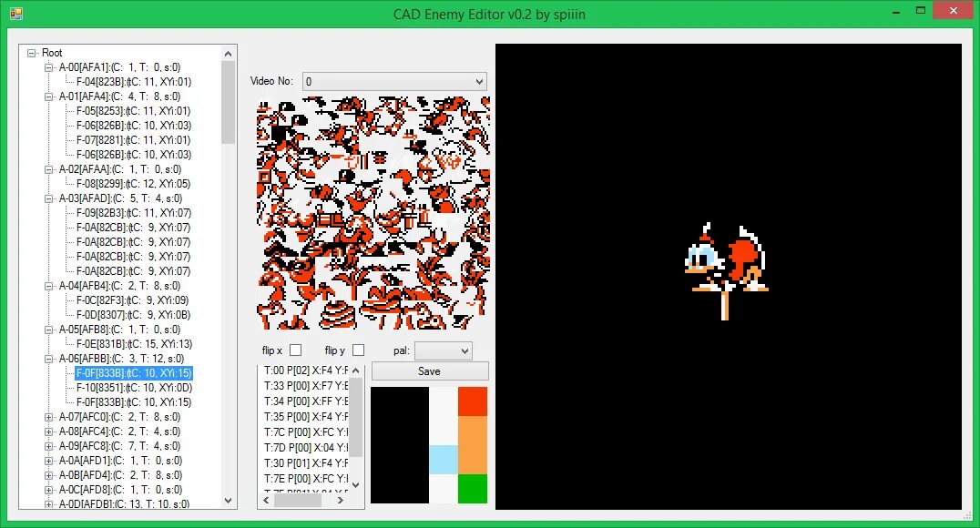Select animation A-03[AFAD] label
The width and height of the screenshot is (980, 528).
(x=120, y=198)
